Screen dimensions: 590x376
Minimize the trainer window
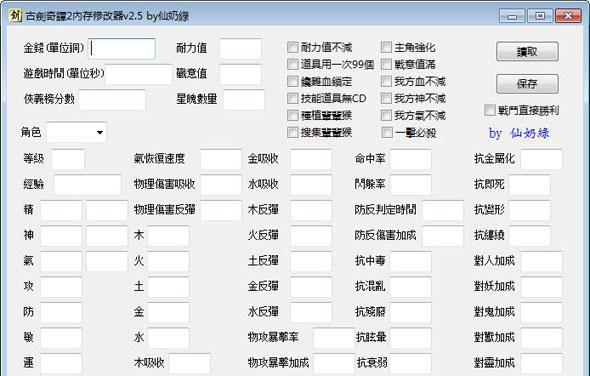[x=512, y=16]
